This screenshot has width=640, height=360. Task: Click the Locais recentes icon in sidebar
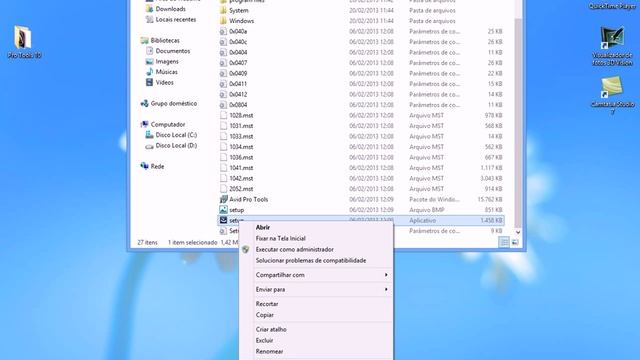pos(149,20)
